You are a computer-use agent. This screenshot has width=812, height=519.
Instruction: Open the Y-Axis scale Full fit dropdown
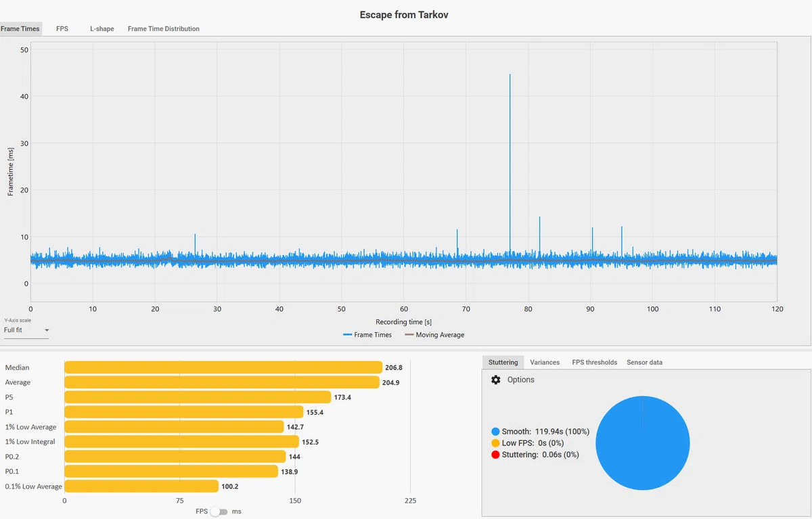[26, 330]
